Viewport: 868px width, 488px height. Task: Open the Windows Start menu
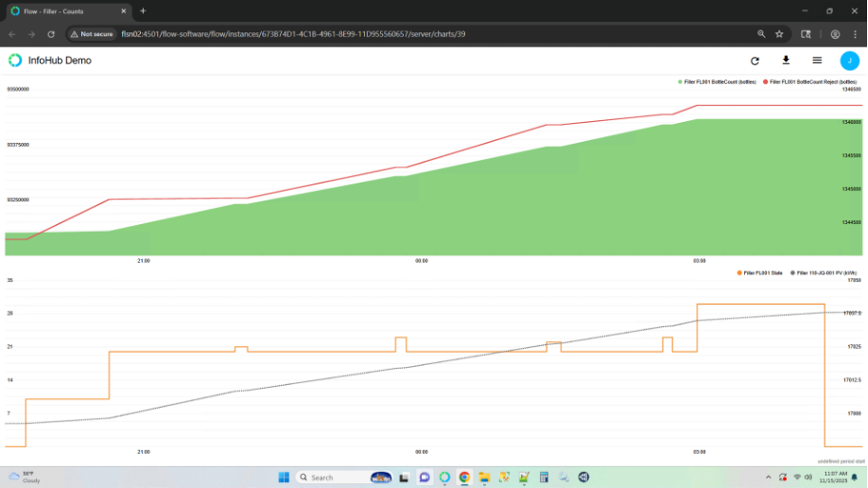pos(284,477)
